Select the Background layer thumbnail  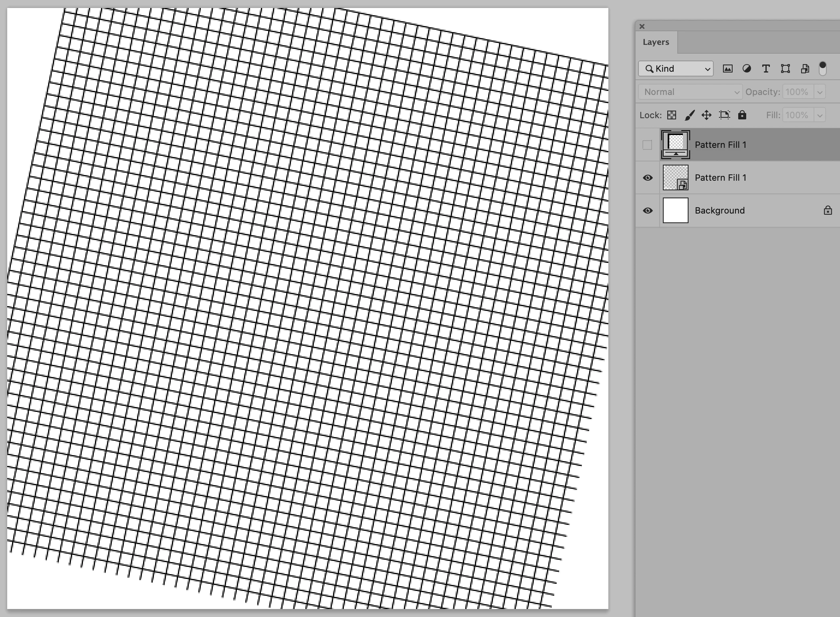click(x=675, y=210)
